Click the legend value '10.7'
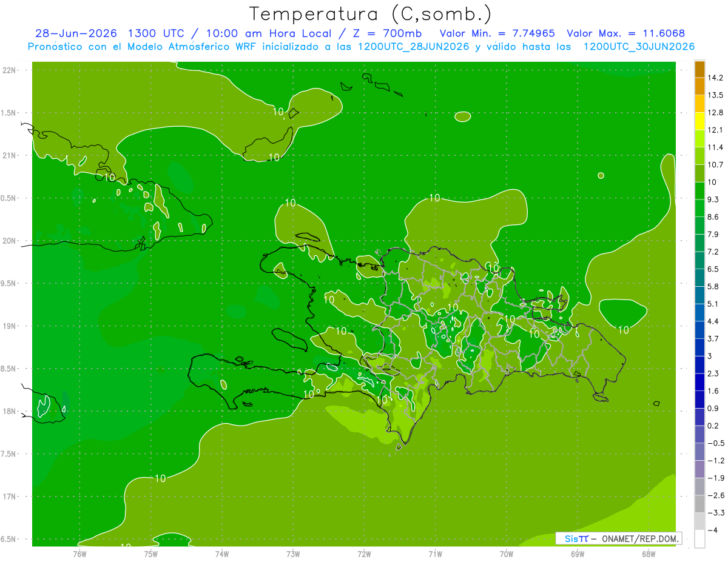 (715, 165)
